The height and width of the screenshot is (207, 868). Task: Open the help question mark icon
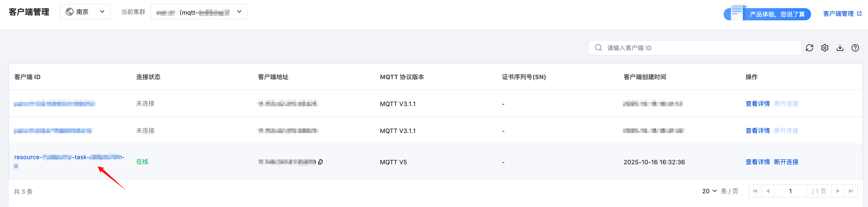(x=855, y=48)
